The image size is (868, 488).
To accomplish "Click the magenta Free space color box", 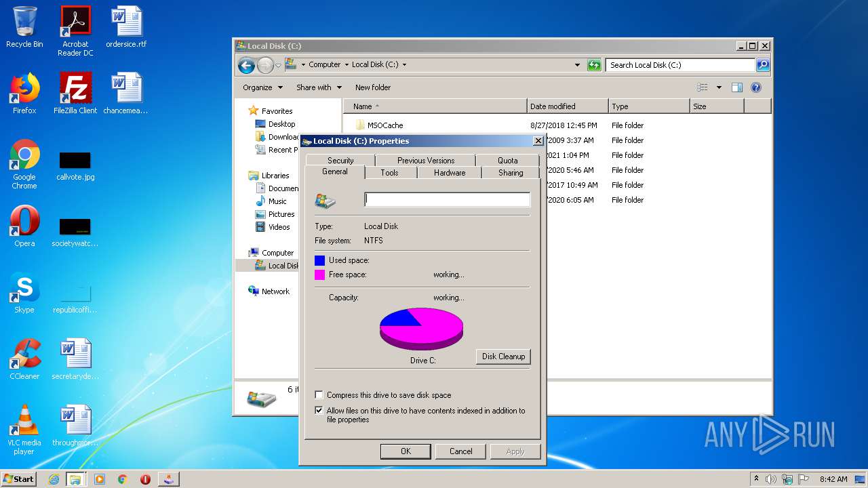I will [x=320, y=274].
